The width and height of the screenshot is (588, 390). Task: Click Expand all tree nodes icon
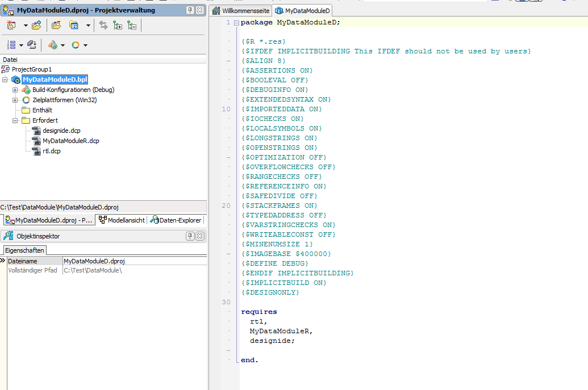point(118,25)
